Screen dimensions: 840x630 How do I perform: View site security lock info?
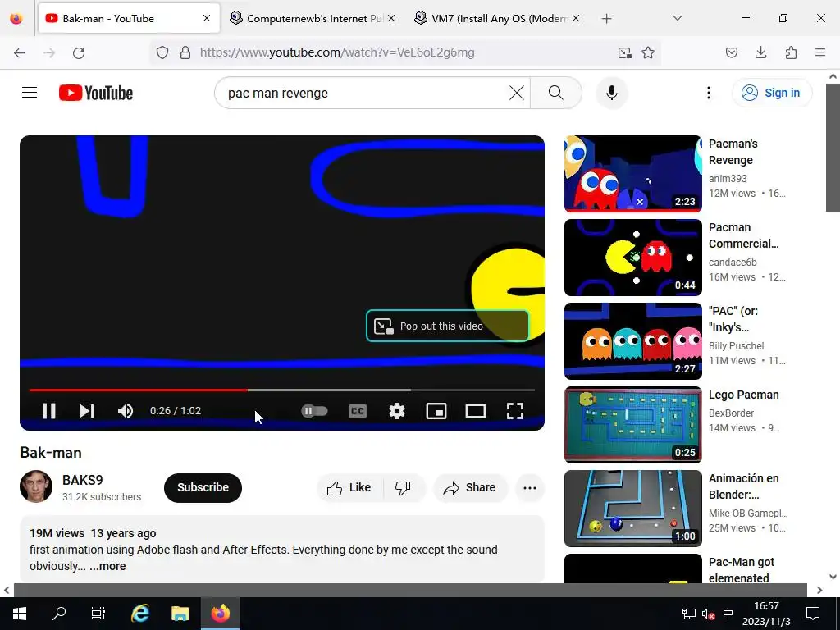pyautogui.click(x=185, y=52)
